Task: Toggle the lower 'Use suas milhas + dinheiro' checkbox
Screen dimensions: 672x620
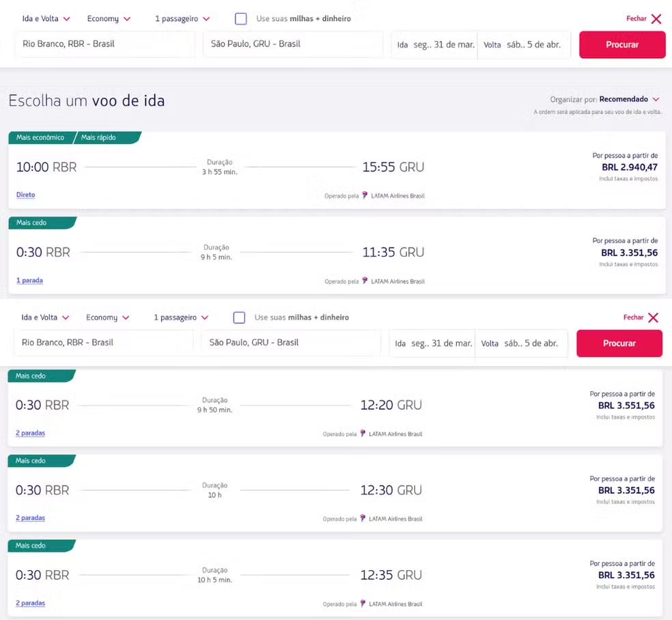Action: (239, 318)
